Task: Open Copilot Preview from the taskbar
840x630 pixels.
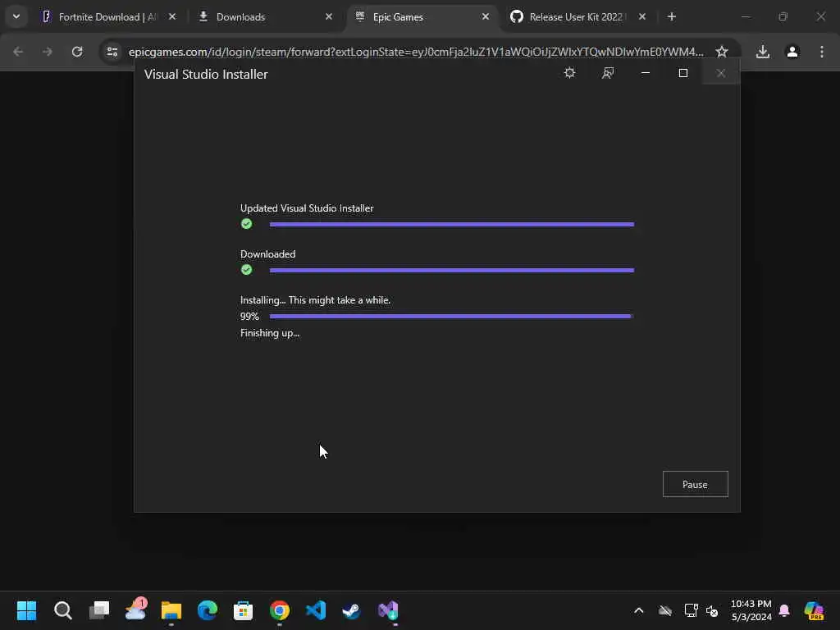Action: point(814,610)
